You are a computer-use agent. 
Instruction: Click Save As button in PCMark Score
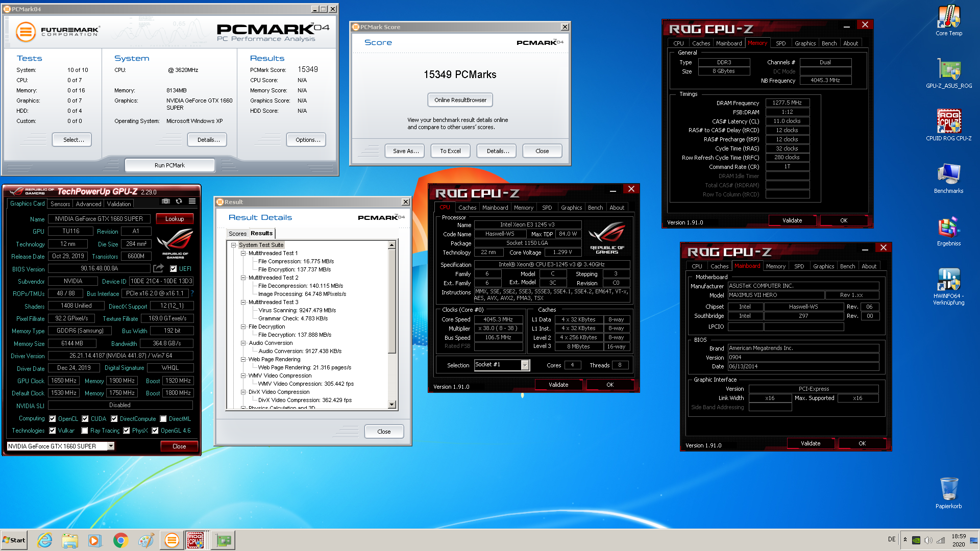click(406, 151)
